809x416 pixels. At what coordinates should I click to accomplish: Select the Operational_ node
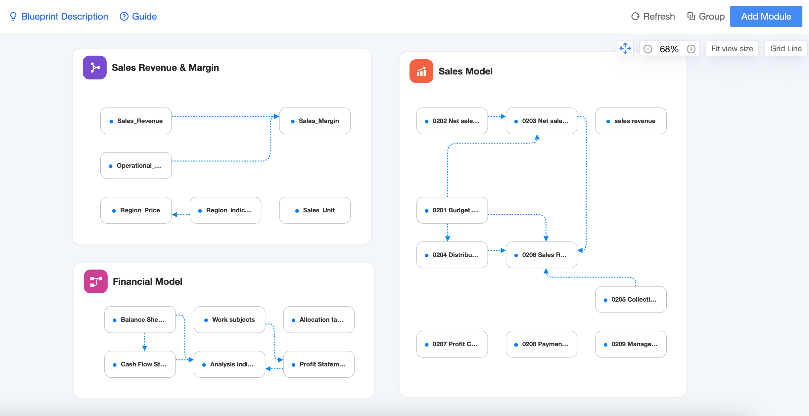click(136, 166)
